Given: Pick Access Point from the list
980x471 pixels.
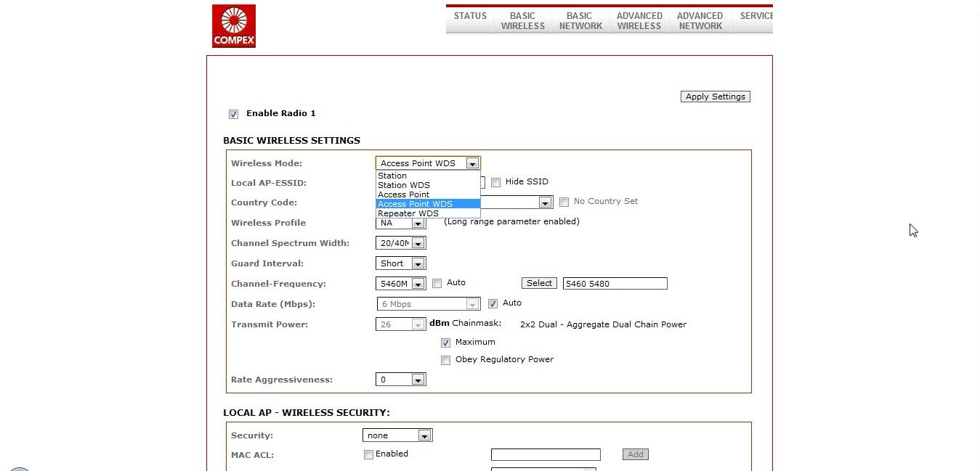Looking at the screenshot, I should (x=428, y=194).
